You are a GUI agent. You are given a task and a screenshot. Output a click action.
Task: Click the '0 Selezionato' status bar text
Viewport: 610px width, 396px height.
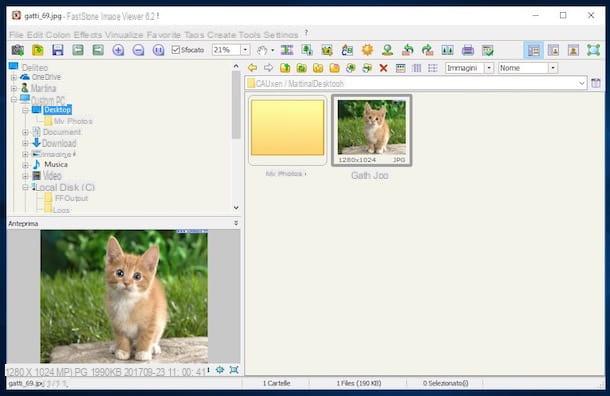[445, 383]
